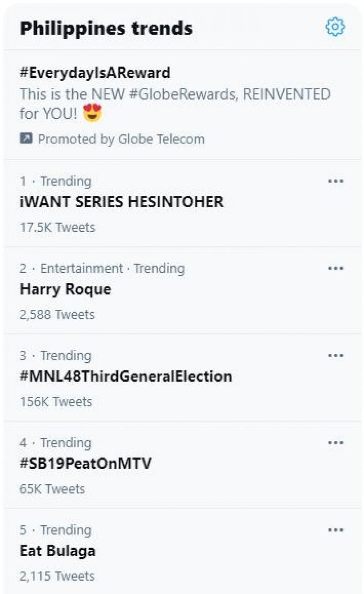This screenshot has width=364, height=594.
Task: Click the 17.5K Tweets count
Action: pos(57,227)
